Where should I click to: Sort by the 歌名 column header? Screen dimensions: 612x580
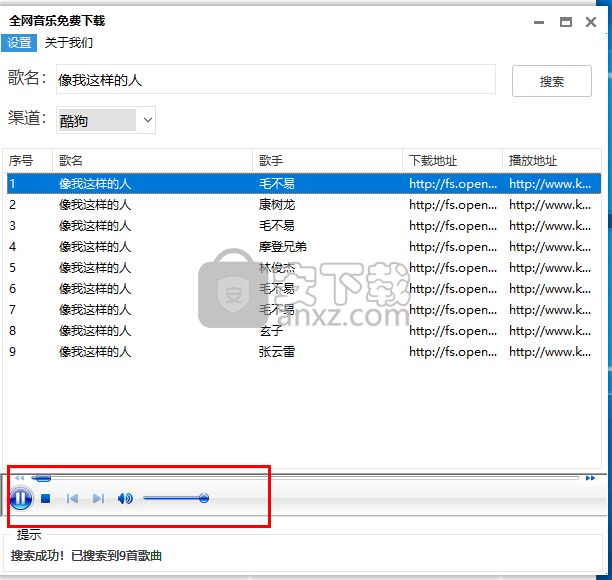(152, 160)
